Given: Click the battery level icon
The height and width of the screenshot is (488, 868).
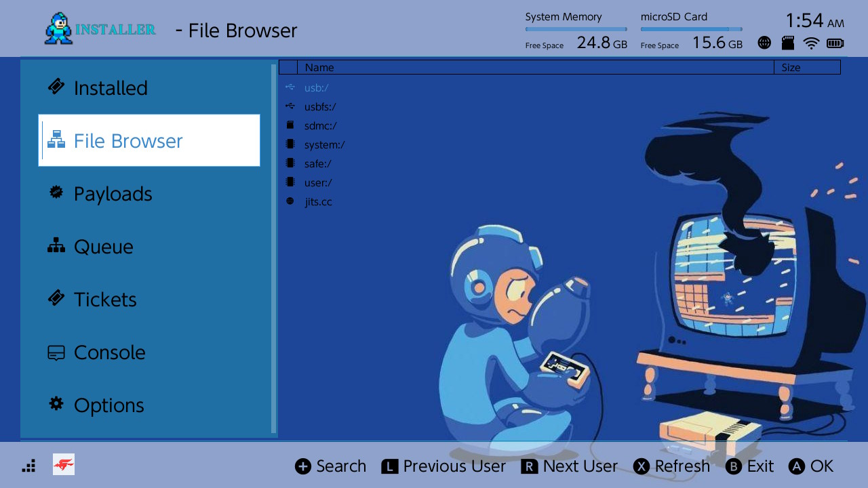Looking at the screenshot, I should coord(835,43).
